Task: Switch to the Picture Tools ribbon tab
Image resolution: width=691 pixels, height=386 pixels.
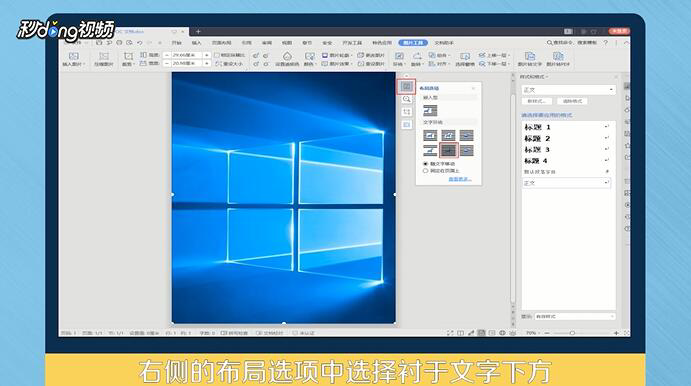Action: [413, 43]
